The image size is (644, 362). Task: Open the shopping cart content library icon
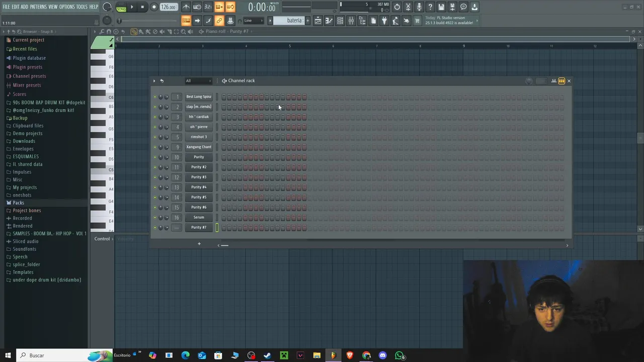[x=417, y=21]
